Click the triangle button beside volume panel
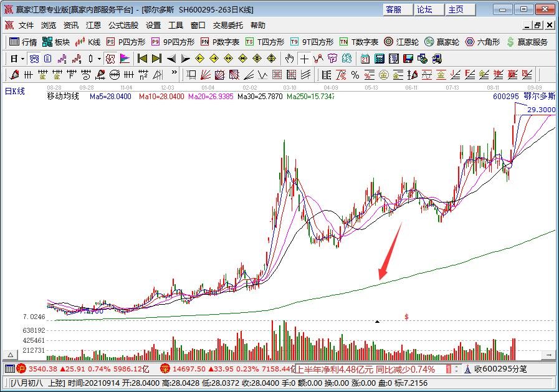The height and width of the screenshot is (392, 559). (x=11, y=355)
